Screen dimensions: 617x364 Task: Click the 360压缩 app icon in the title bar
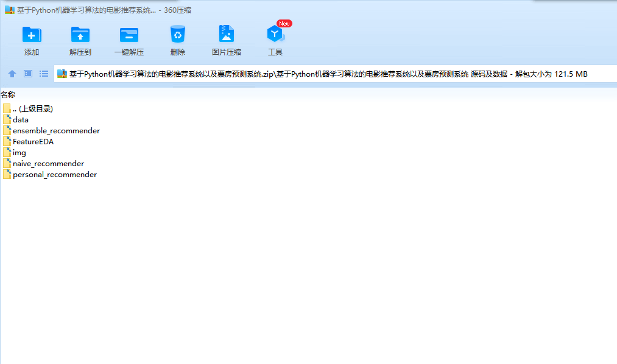(10, 10)
